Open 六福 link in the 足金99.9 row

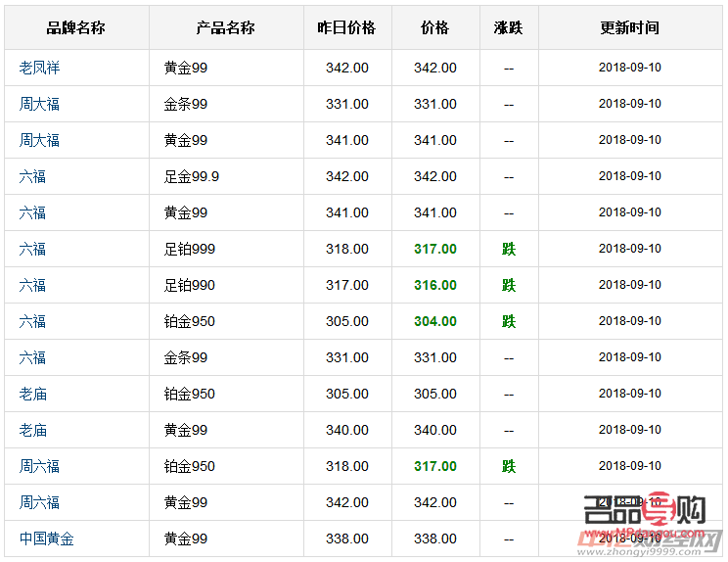(32, 176)
